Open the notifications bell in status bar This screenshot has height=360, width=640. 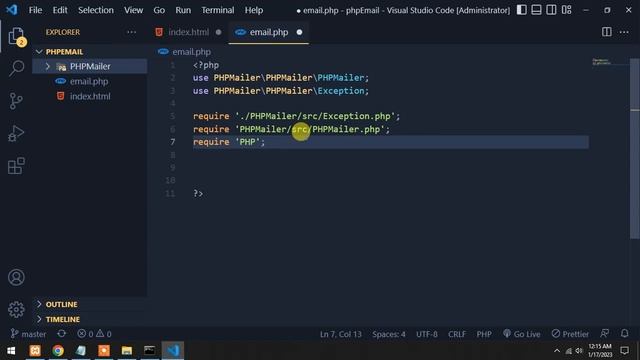(624, 334)
